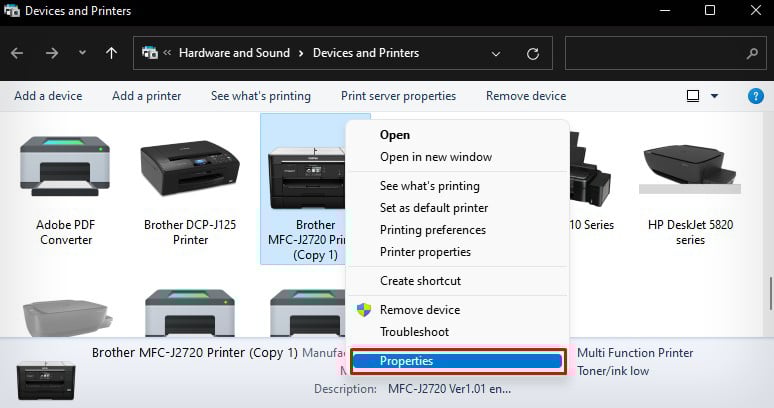The width and height of the screenshot is (774, 408).
Task: Click the Devices and Printers title bar icon
Action: [12, 10]
